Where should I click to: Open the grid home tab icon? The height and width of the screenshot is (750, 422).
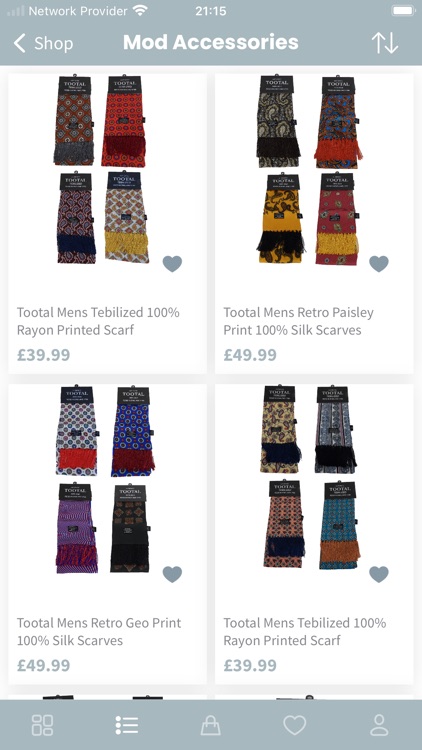pos(42,725)
